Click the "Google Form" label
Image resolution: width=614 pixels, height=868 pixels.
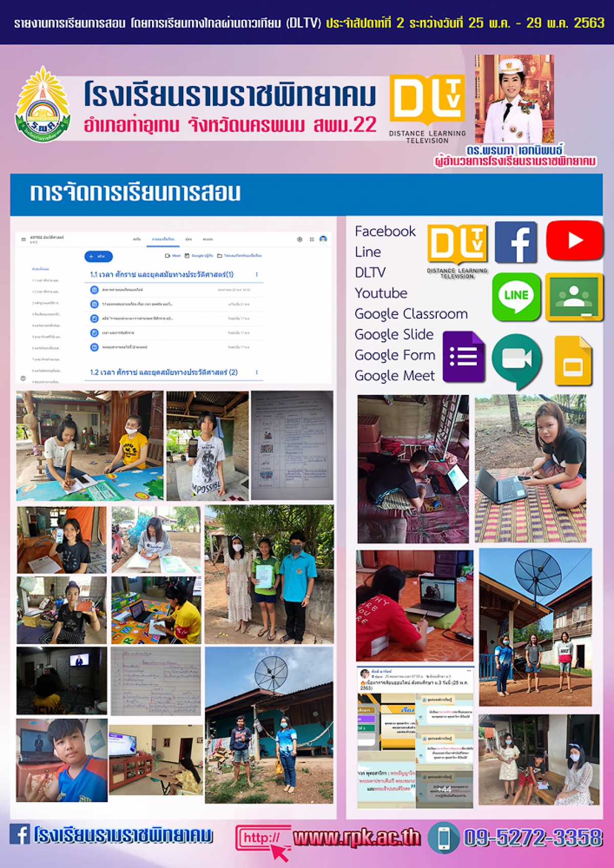(x=395, y=355)
